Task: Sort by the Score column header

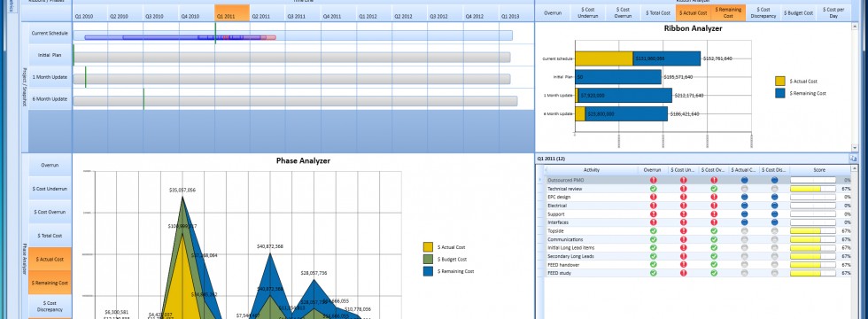Action: [819, 170]
